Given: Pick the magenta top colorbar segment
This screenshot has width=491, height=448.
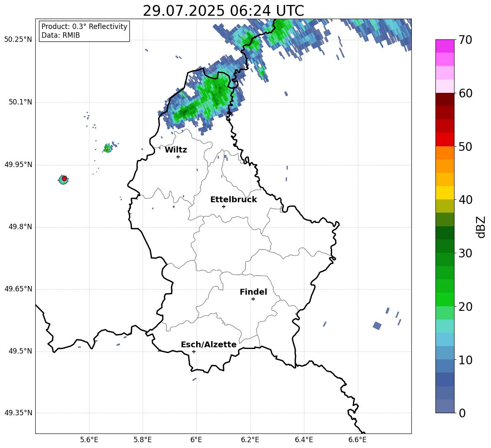Looking at the screenshot, I should click(445, 46).
